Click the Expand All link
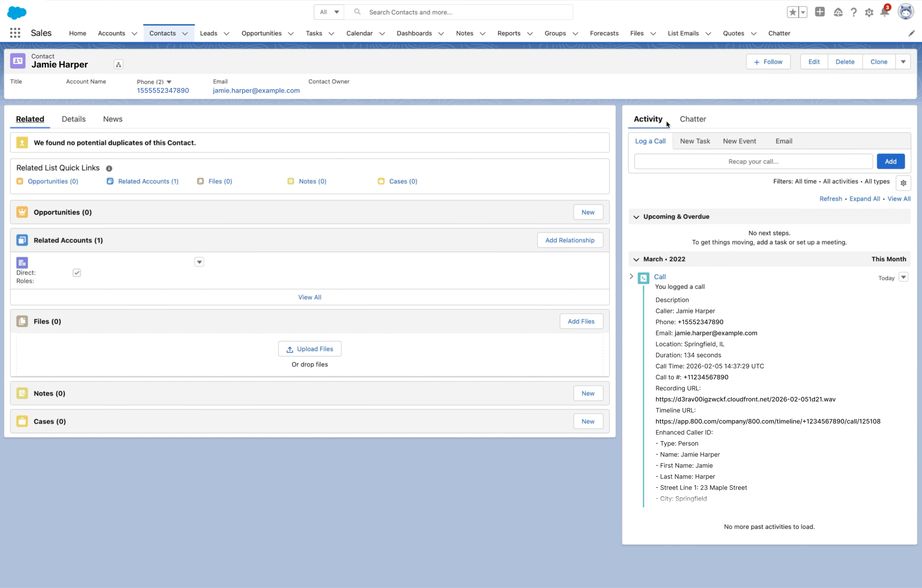The image size is (922, 588). click(x=864, y=199)
